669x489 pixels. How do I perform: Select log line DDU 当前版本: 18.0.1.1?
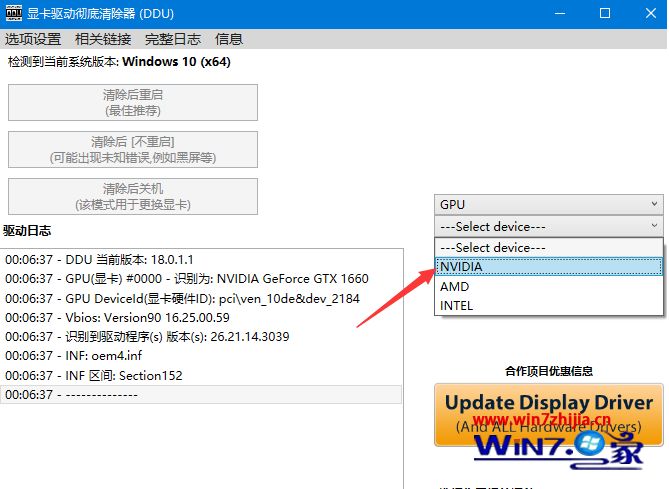201,259
